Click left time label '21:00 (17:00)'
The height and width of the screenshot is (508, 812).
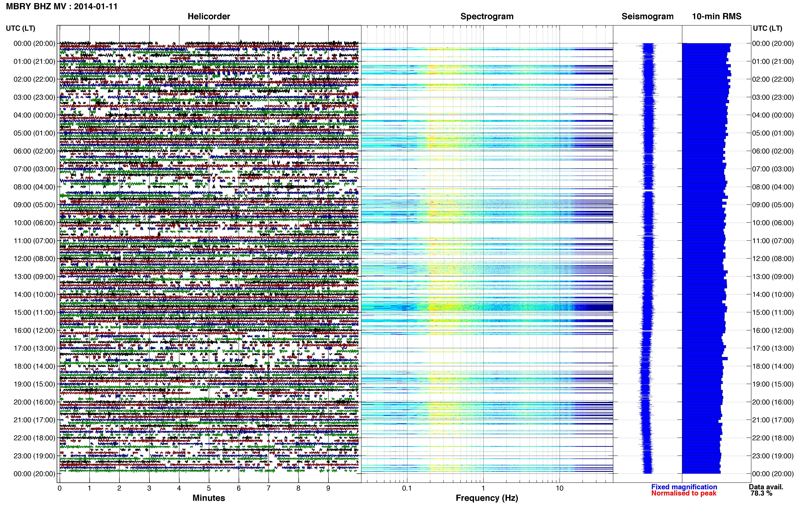pyautogui.click(x=34, y=420)
